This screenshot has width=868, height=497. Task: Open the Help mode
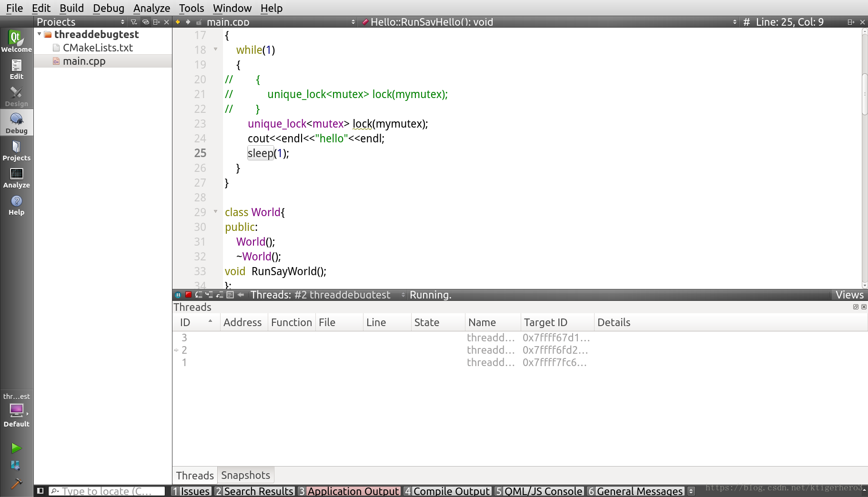tap(16, 205)
